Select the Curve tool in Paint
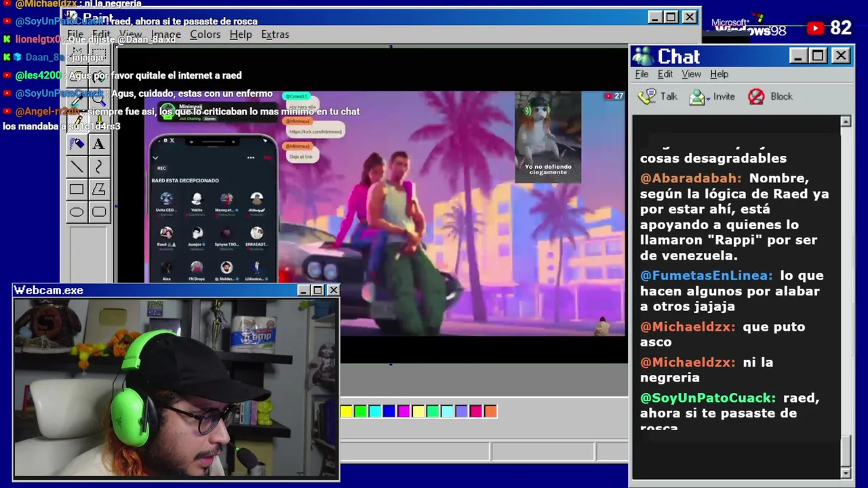Viewport: 868px width, 488px height. coord(98,167)
